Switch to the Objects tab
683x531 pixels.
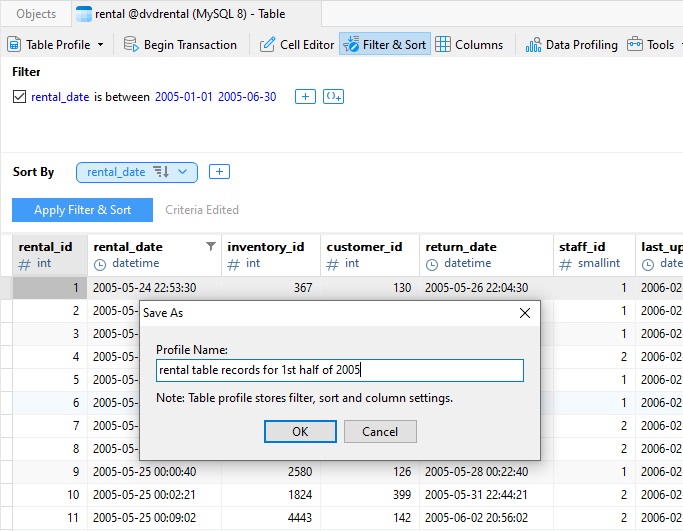click(x=36, y=14)
